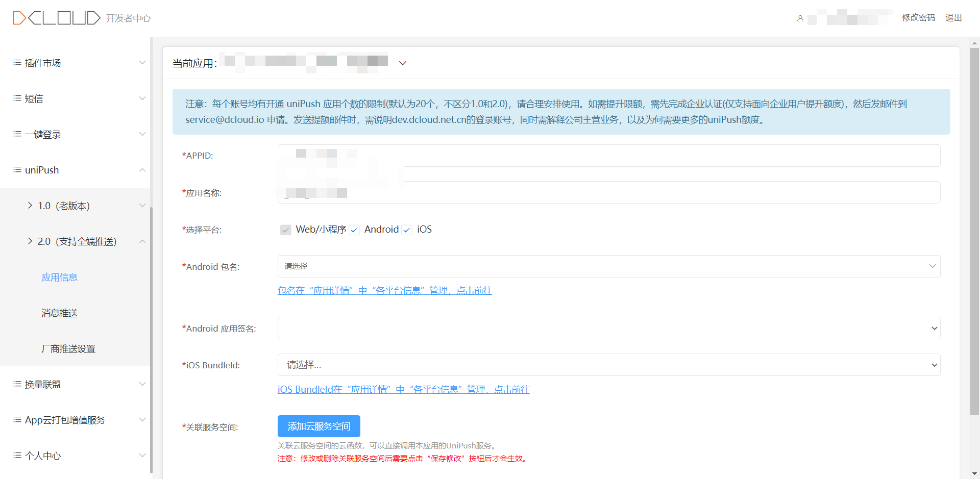This screenshot has height=479, width=980.
Task: Click the scrollbar up arrow at page top
Action: 974,43
